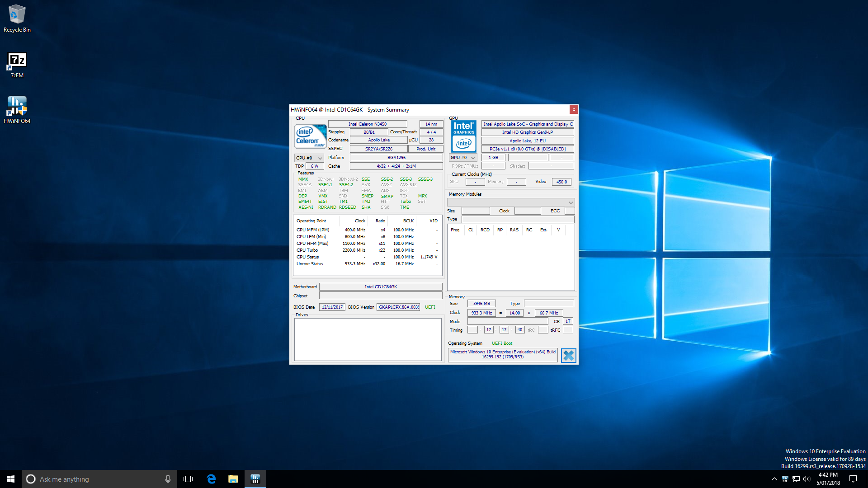The height and width of the screenshot is (488, 868).
Task: Click the HWiNFO system tray icon
Action: [x=785, y=479]
